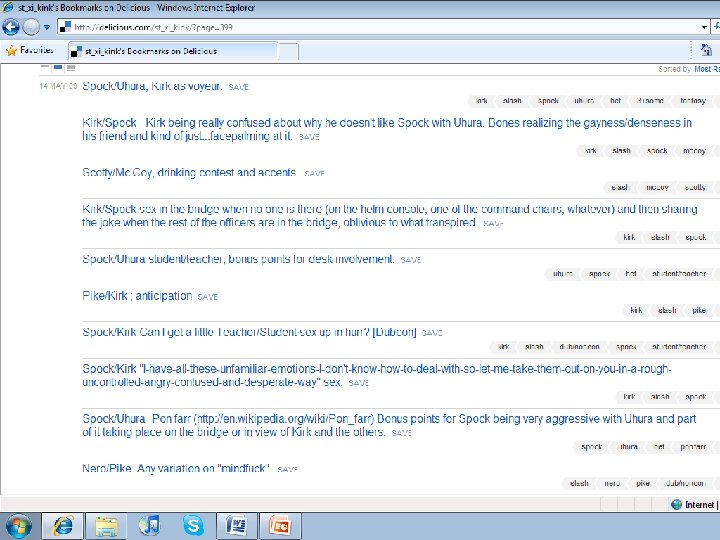Click the 'dub/noncon' tag on the Nero/Pike bookmark
Screen dimensions: 720x540
[x=685, y=483]
